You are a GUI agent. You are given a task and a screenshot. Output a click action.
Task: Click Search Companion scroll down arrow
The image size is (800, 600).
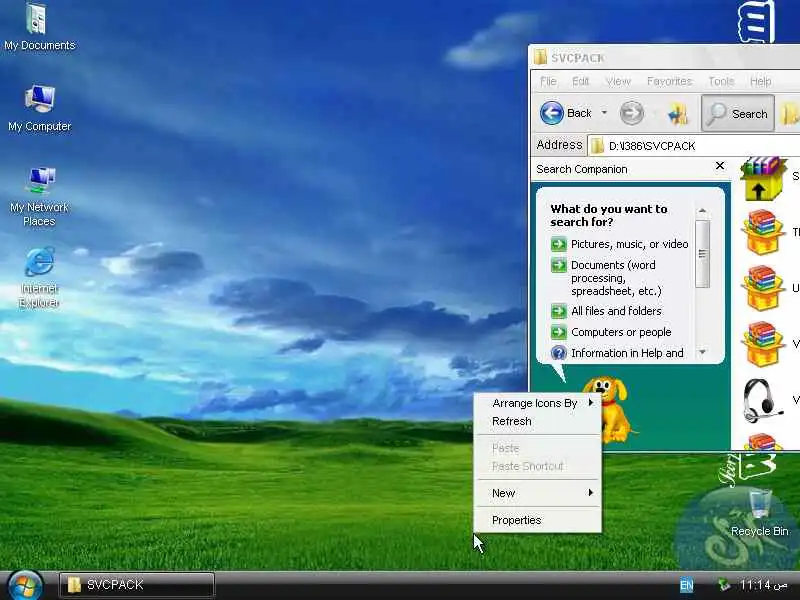(x=703, y=352)
